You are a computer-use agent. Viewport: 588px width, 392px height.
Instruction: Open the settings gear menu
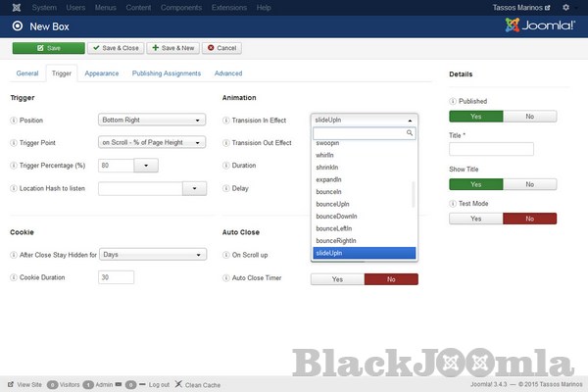[x=576, y=8]
